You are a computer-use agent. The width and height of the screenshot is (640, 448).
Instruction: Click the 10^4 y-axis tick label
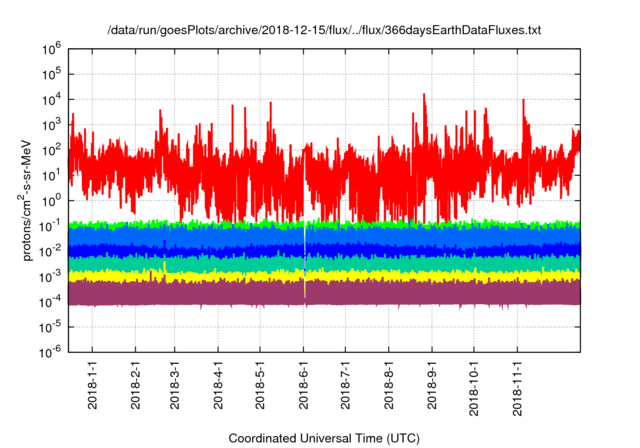51,100
